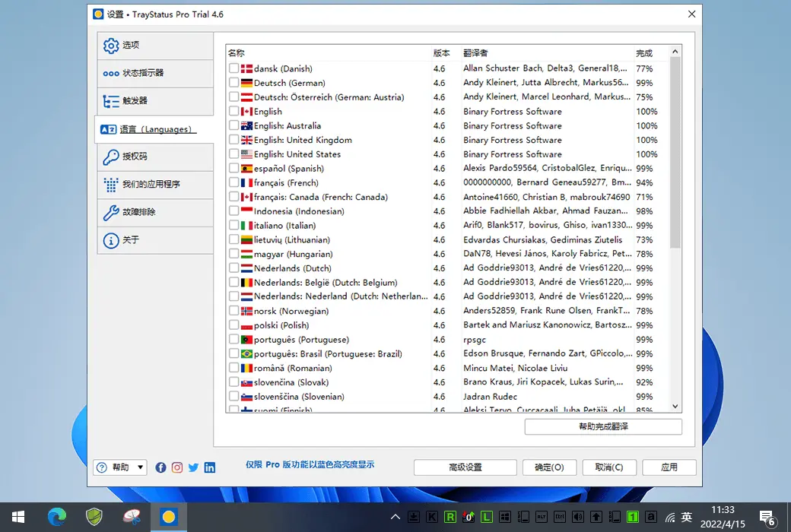The height and width of the screenshot is (532, 791).
Task: Click the K key status tray icon
Action: (x=432, y=517)
